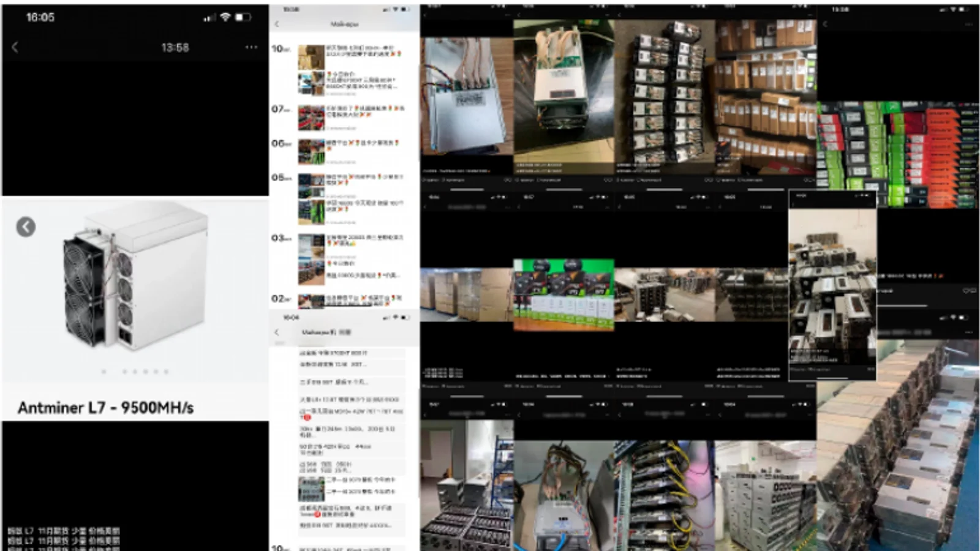Viewport: 980px width, 551px height.
Task: Tap the back chevron beside the 13:58 title
Action: click(x=15, y=47)
